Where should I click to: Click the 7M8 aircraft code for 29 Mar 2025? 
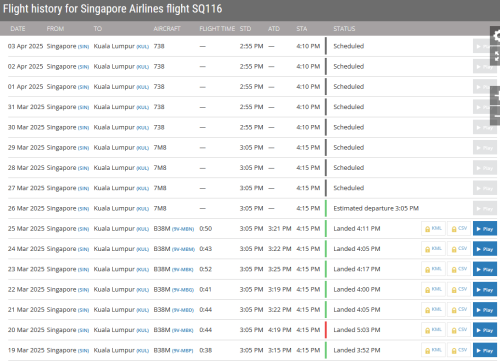(160, 147)
